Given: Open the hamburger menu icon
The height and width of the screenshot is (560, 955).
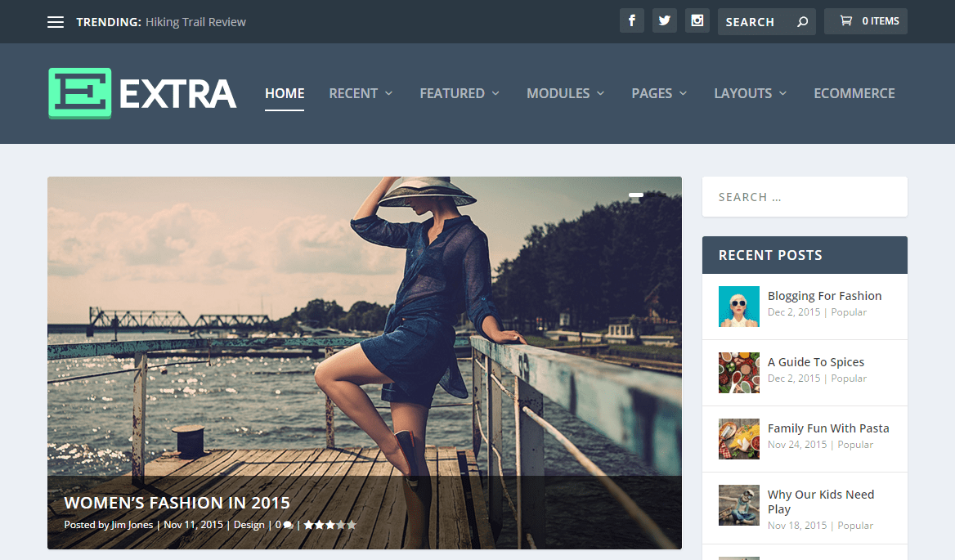Looking at the screenshot, I should tap(56, 22).
